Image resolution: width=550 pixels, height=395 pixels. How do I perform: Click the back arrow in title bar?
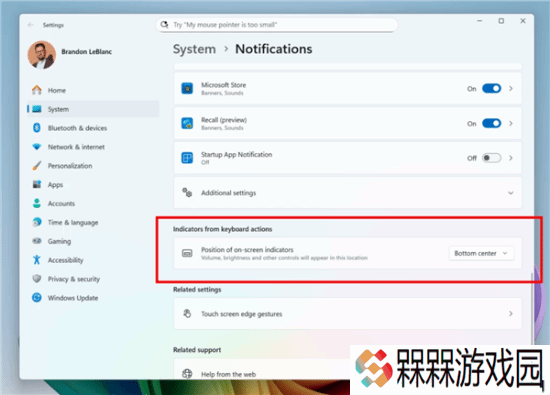[31, 25]
